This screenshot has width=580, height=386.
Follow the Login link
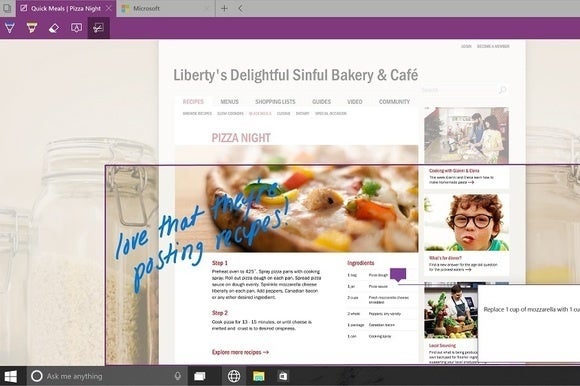click(466, 46)
